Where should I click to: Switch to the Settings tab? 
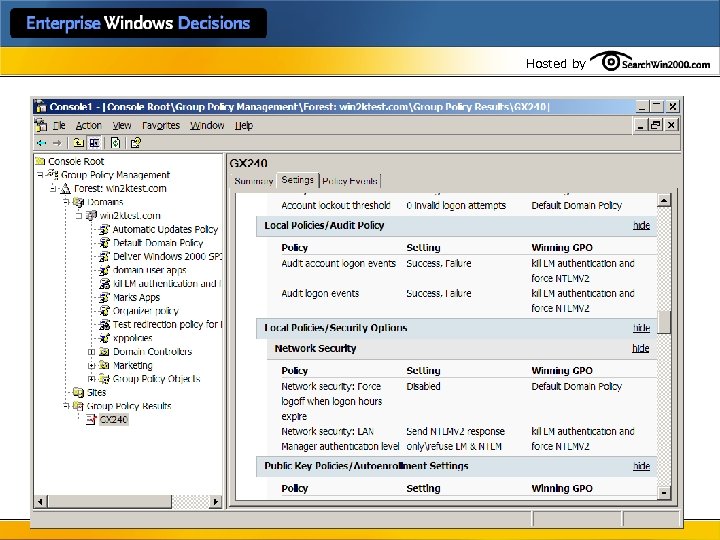point(298,180)
